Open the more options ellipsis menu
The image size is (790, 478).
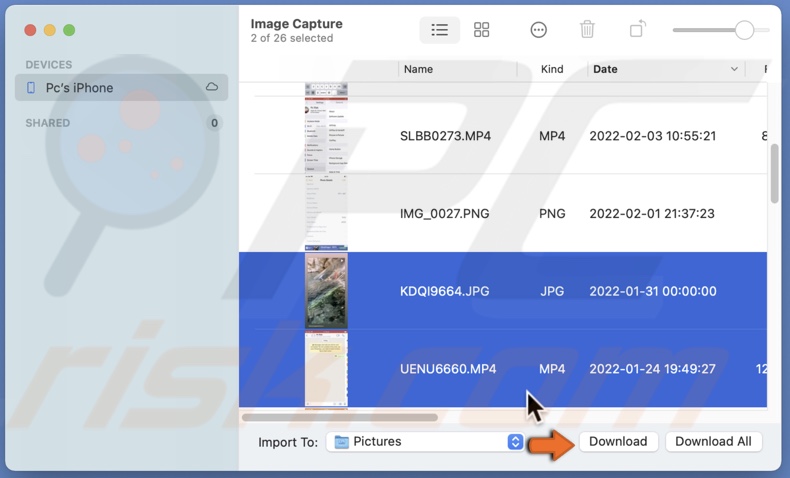point(538,30)
